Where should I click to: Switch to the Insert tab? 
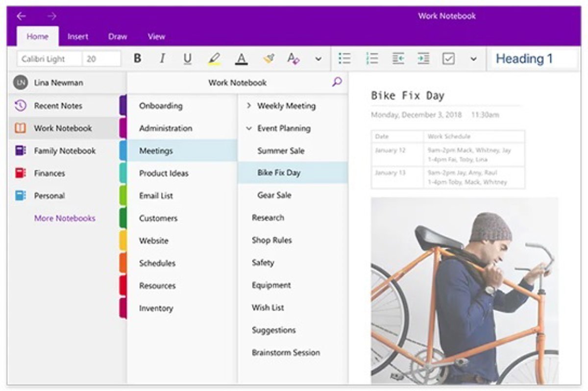coord(78,37)
